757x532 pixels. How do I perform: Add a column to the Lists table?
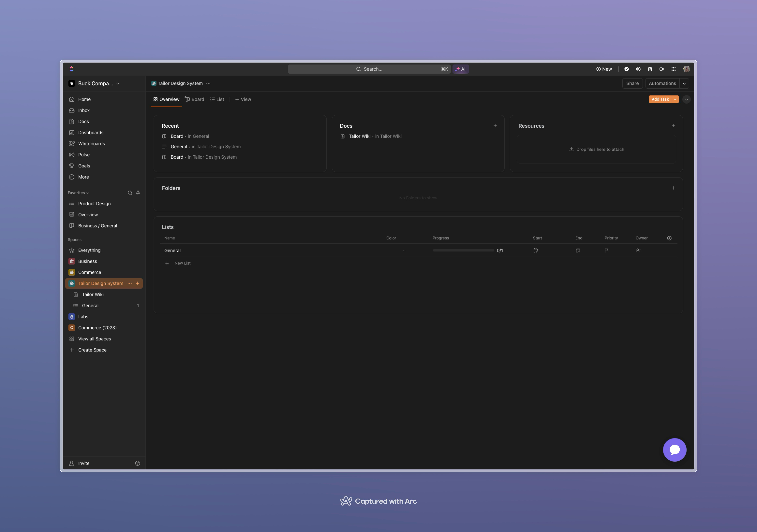click(669, 238)
